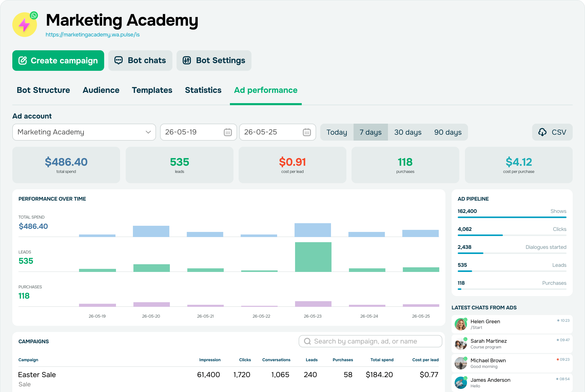The width and height of the screenshot is (585, 392).
Task: Click James Anderson's avatar
Action: (x=461, y=383)
